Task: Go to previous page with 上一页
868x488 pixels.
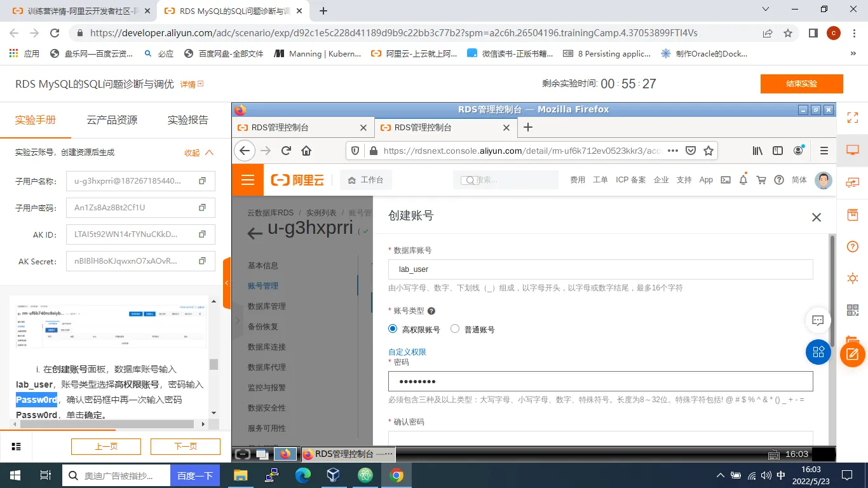Action: click(106, 447)
